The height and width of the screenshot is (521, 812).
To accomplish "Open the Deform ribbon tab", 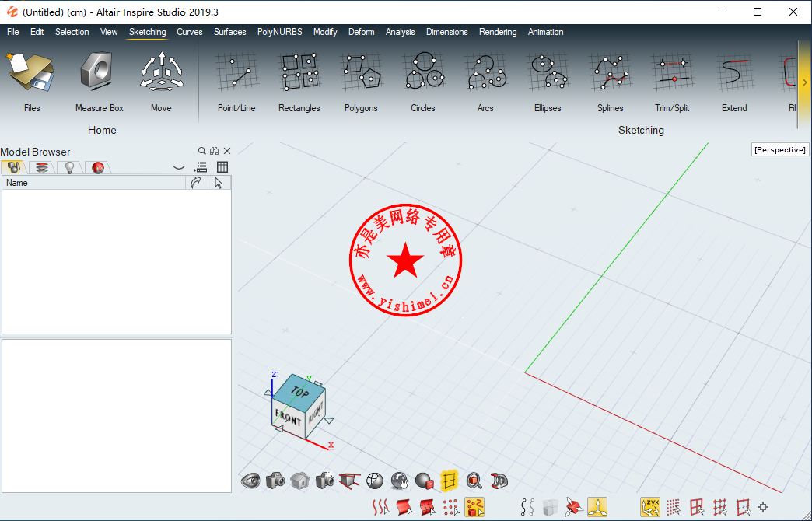I will pos(362,32).
